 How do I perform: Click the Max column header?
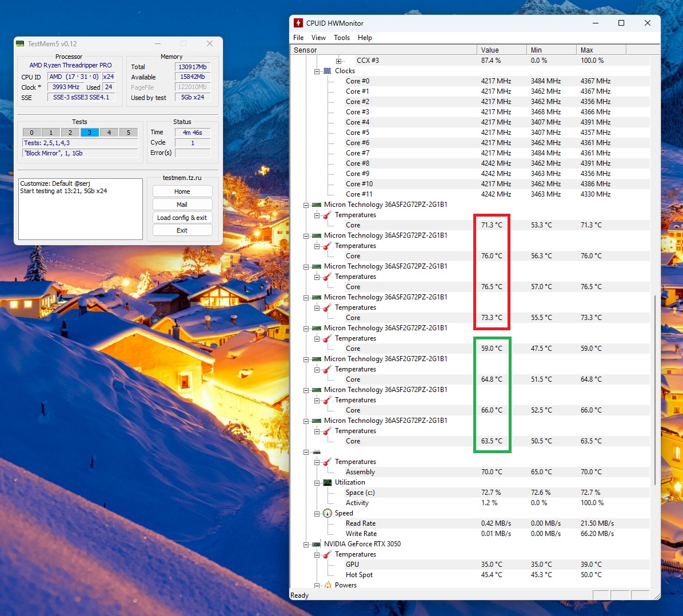[601, 50]
